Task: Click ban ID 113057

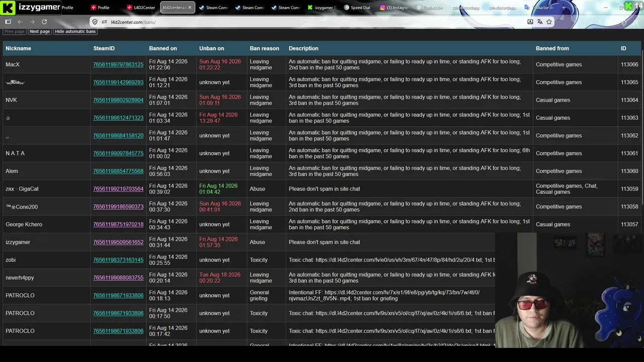Action: click(629, 225)
